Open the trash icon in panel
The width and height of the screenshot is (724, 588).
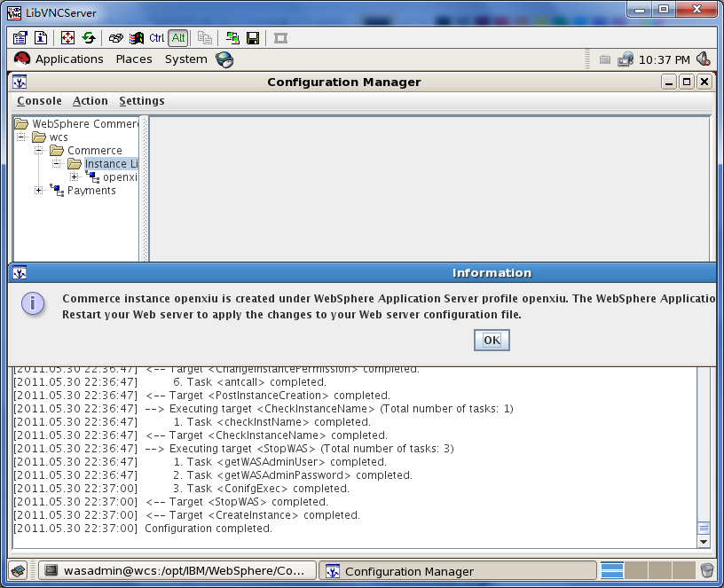[707, 570]
